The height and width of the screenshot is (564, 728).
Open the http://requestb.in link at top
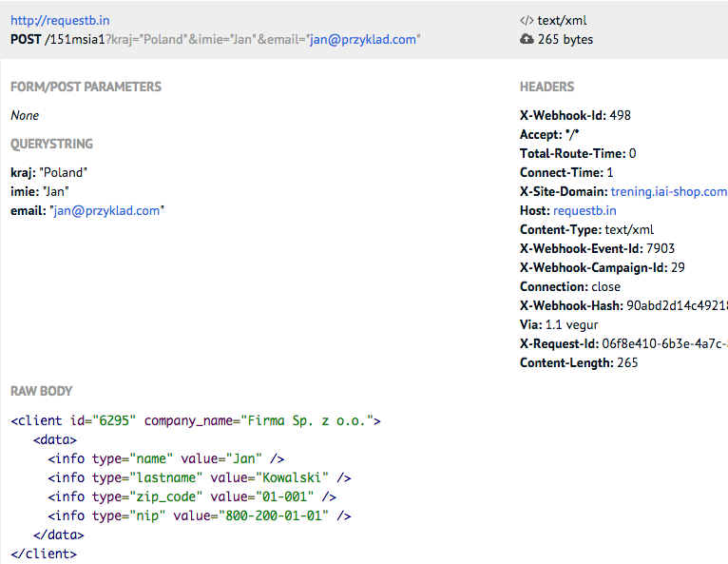(60, 20)
